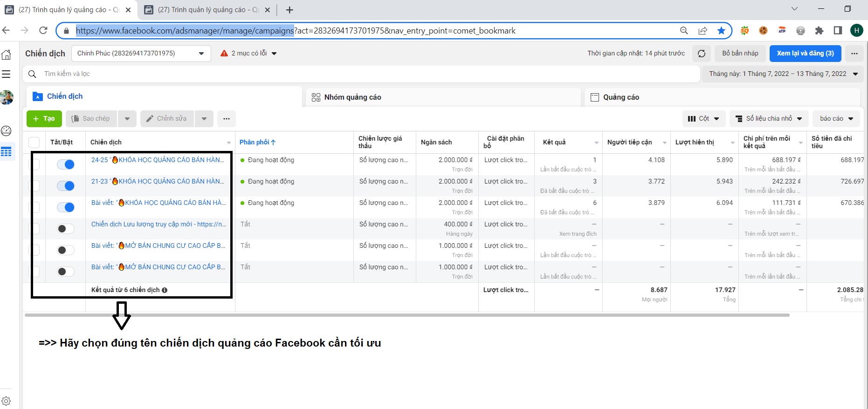Open the Ads Manager home icon in sidebar

(x=7, y=55)
